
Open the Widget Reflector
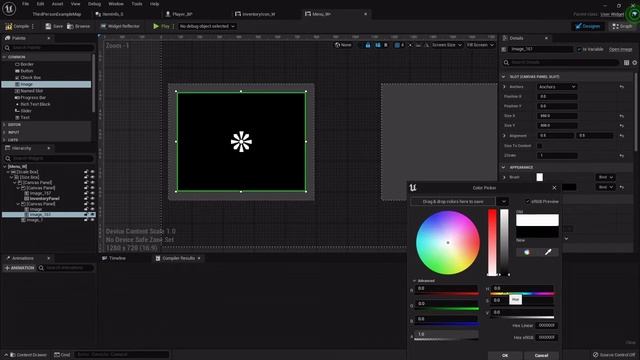click(120, 26)
